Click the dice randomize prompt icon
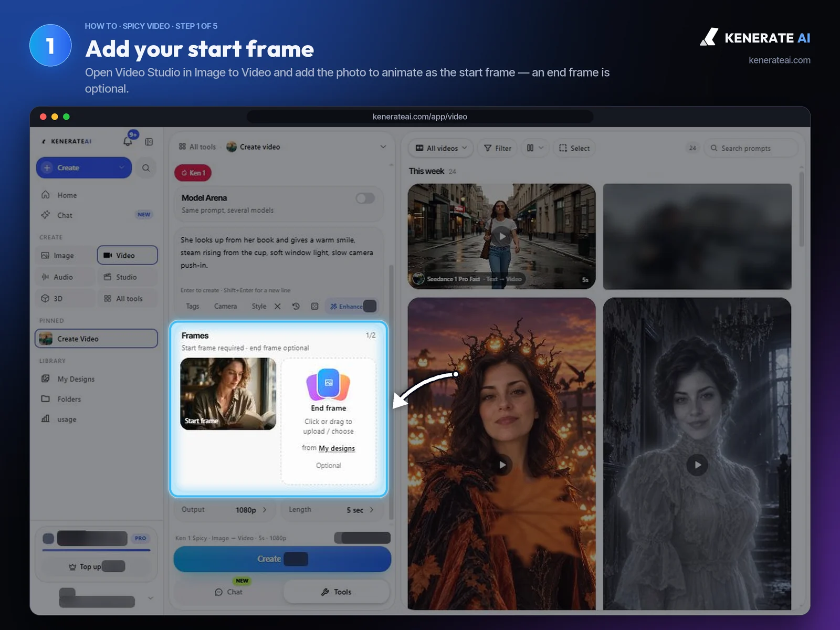 tap(314, 306)
